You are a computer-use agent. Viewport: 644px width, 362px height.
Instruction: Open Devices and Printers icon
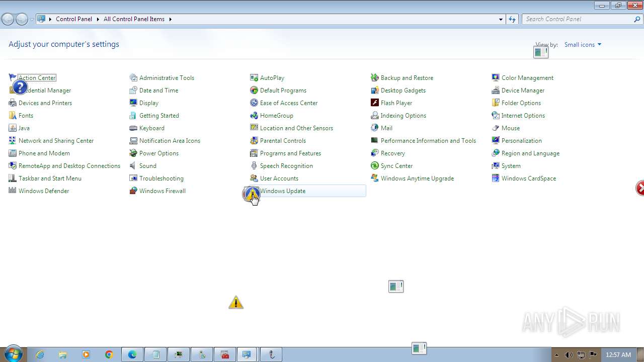(13, 103)
